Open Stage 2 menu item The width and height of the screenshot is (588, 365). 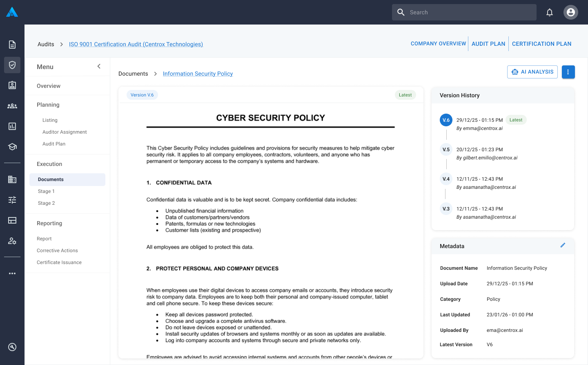tap(46, 203)
